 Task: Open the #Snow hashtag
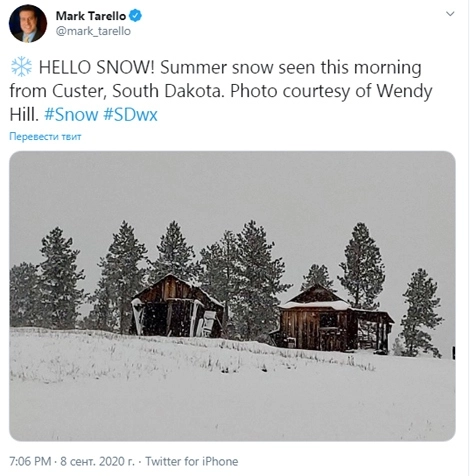tap(71, 115)
